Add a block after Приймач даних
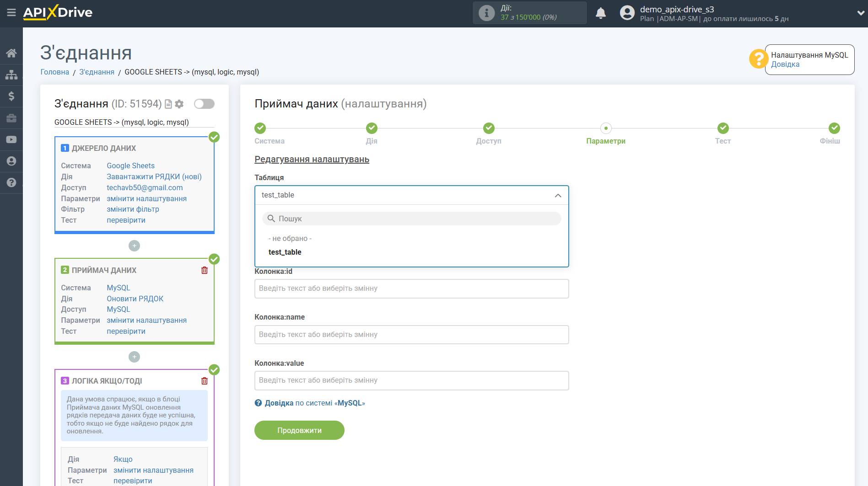868x486 pixels. point(134,357)
